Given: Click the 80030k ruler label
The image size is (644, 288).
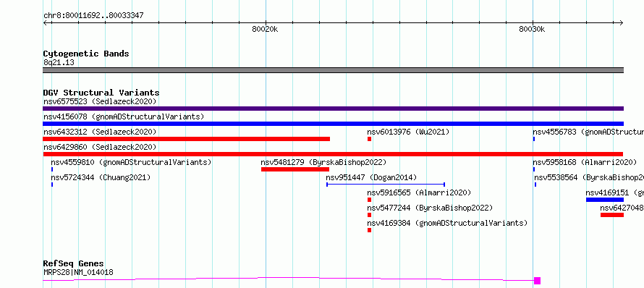Looking at the screenshot, I should click(x=532, y=29).
